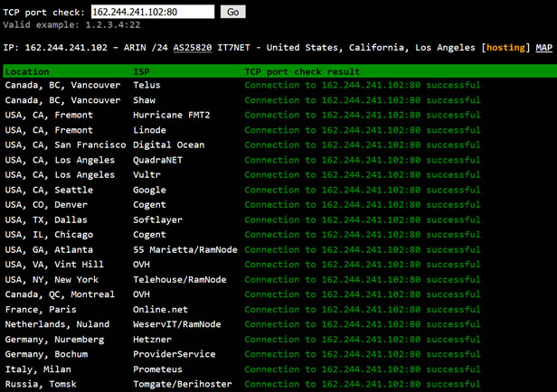Click the Telehouse/RamNode ISP cell
Image resolution: width=557 pixels, height=392 pixels.
coord(180,280)
